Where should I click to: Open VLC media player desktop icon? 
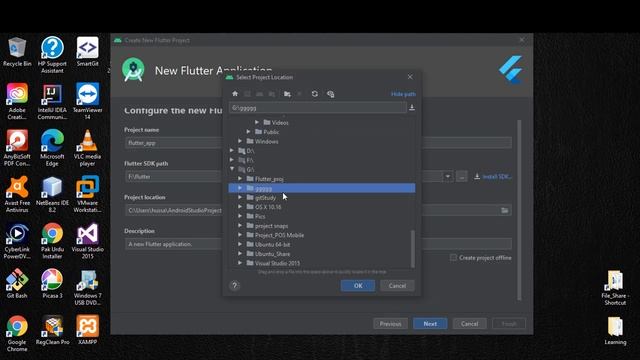pos(87,148)
